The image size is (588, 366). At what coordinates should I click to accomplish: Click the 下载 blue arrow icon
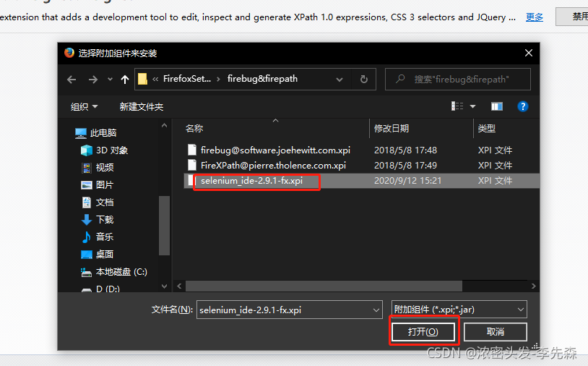click(x=87, y=219)
